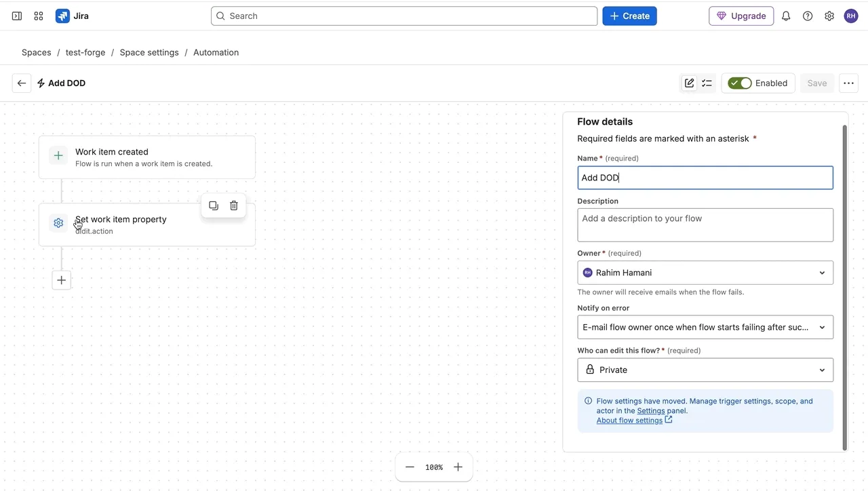The width and height of the screenshot is (868, 491).
Task: Open the notifications bell
Action: 786,16
